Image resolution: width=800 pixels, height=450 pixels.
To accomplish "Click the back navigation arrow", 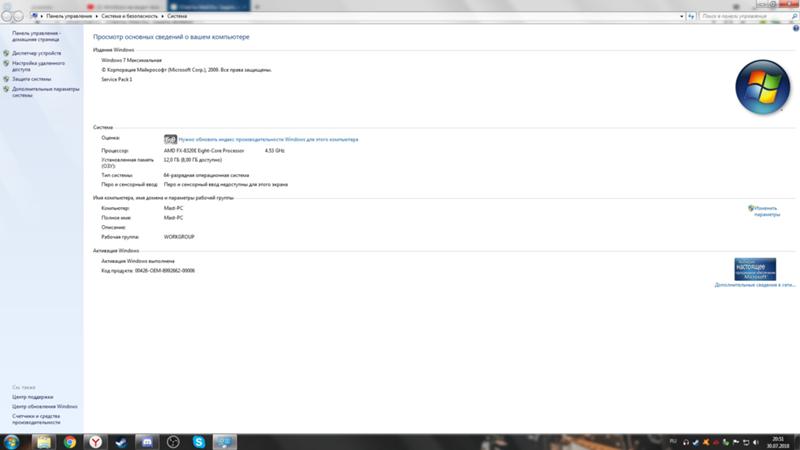I will click(7, 16).
